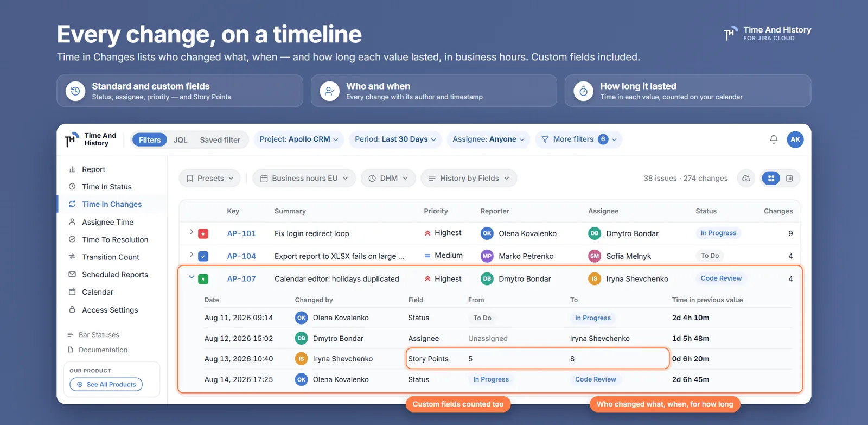Click the Story Points field cell
Screen dimensions: 868x425
tap(428, 359)
